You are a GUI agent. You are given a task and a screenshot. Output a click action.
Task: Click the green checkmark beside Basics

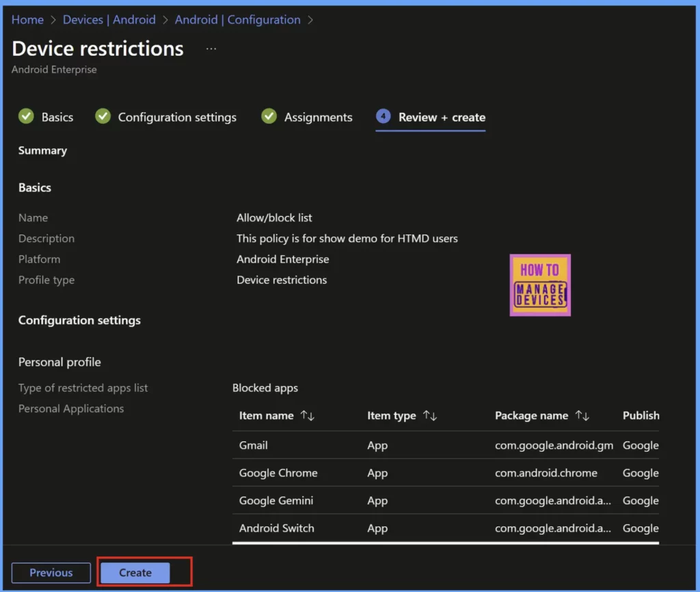27,116
